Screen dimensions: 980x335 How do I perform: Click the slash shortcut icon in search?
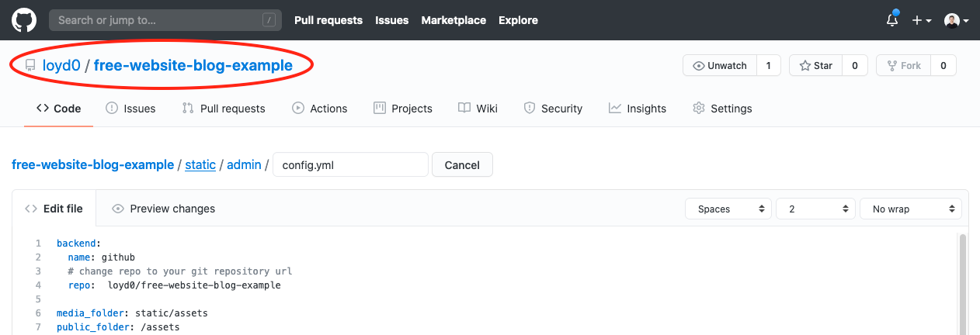click(x=269, y=20)
